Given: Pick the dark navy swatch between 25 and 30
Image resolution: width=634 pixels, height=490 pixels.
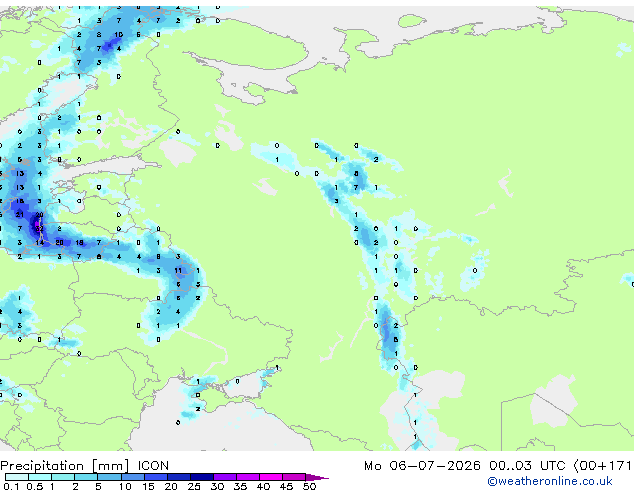Looking at the screenshot, I should (202, 477).
